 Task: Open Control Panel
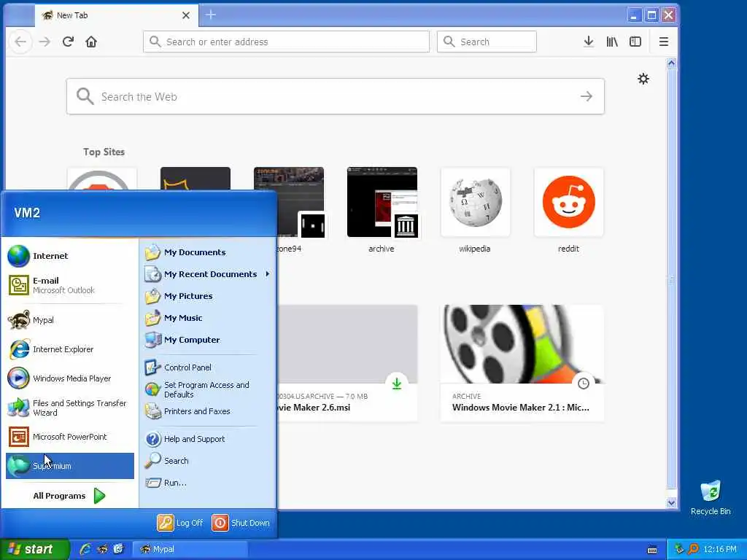[x=207, y=367]
